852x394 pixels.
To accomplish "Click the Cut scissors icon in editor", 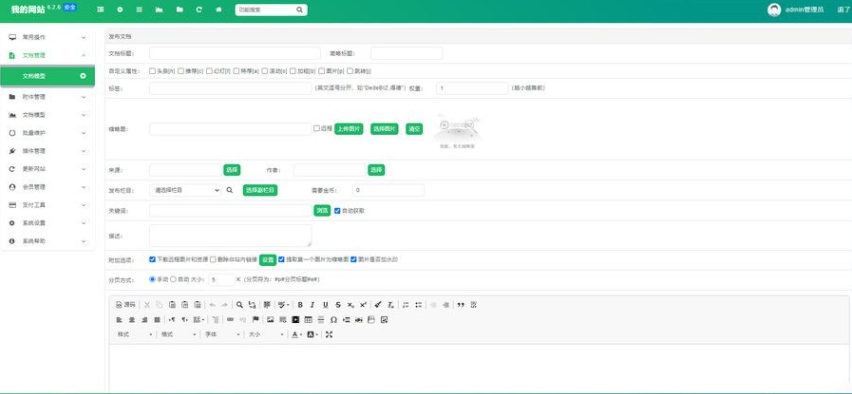I will (x=147, y=305).
